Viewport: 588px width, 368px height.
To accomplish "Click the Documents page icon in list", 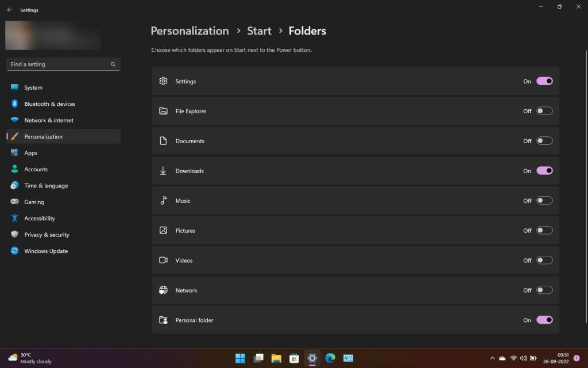I will tap(163, 141).
